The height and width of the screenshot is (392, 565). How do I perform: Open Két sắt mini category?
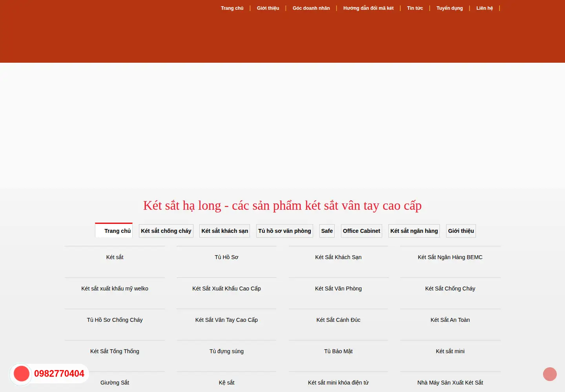(450, 351)
